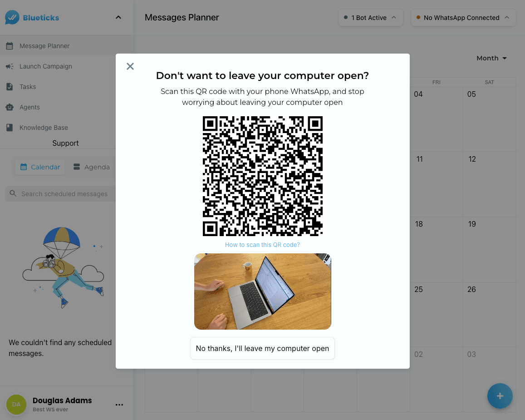Open the Month view dropdown
The height and width of the screenshot is (420, 525).
[x=491, y=58]
